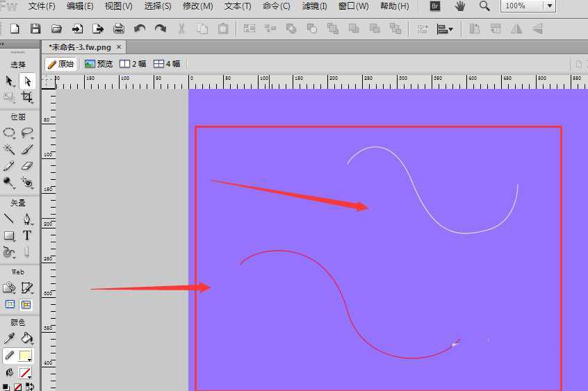
Task: Select the Subselection (white arrow) tool
Action: [x=27, y=82]
